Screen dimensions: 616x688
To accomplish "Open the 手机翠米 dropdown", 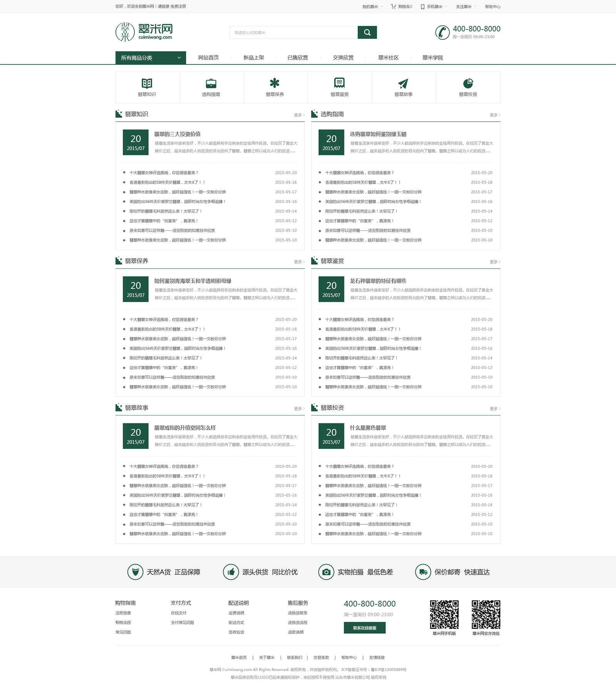I will point(434,7).
